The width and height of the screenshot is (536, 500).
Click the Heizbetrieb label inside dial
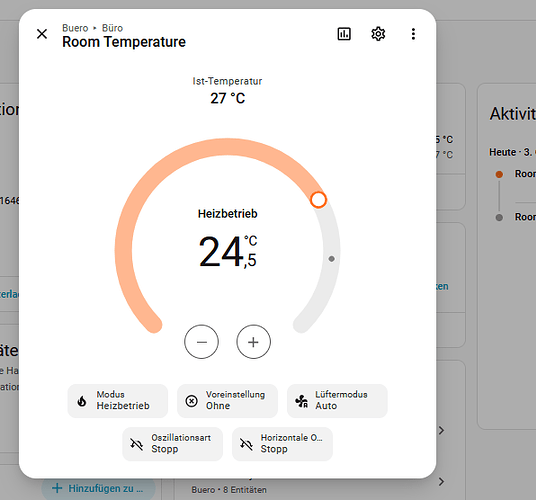[x=227, y=214]
